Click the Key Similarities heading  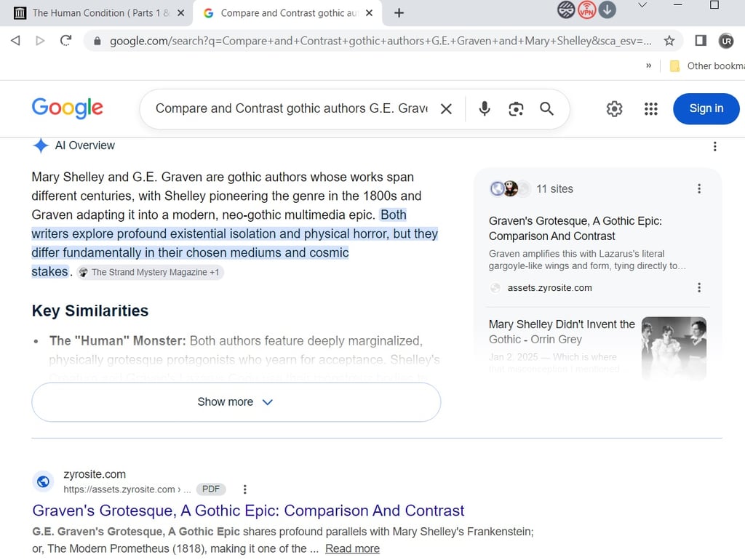click(x=89, y=311)
